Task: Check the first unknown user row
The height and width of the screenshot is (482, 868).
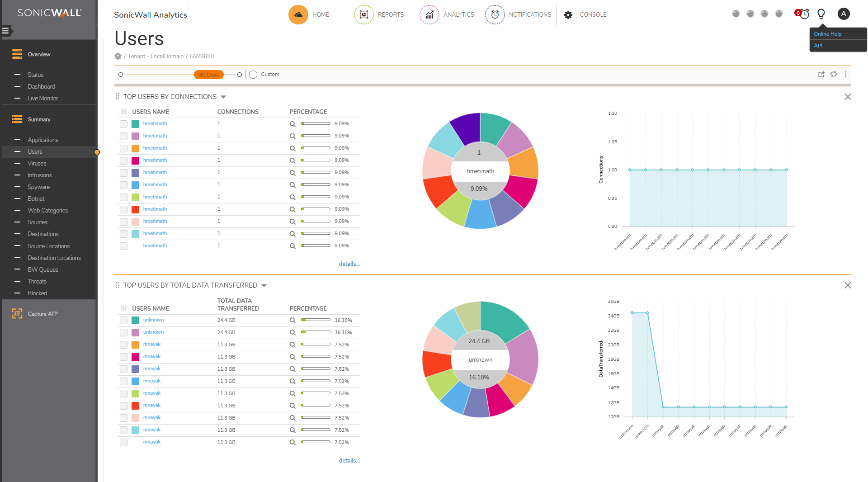Action: pyautogui.click(x=123, y=320)
